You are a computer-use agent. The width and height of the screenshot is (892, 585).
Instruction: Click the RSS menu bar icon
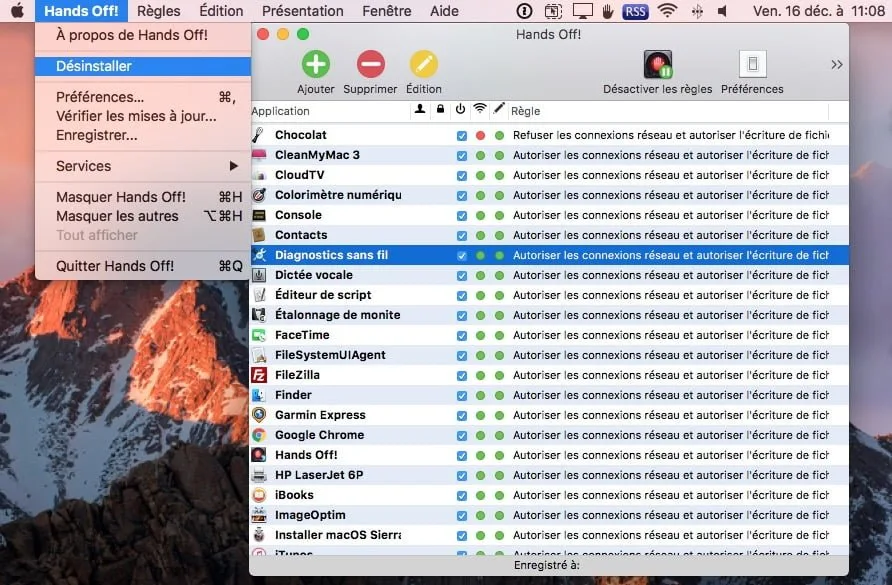tap(635, 11)
